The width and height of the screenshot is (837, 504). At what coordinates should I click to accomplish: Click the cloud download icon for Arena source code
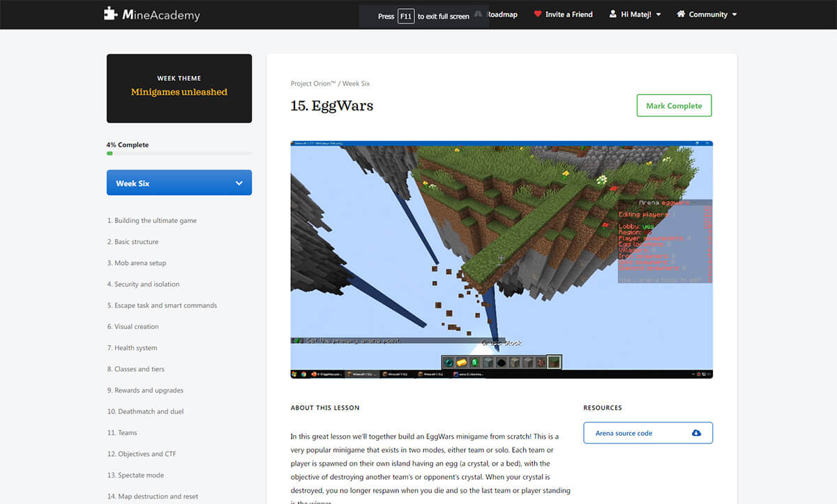click(x=696, y=433)
